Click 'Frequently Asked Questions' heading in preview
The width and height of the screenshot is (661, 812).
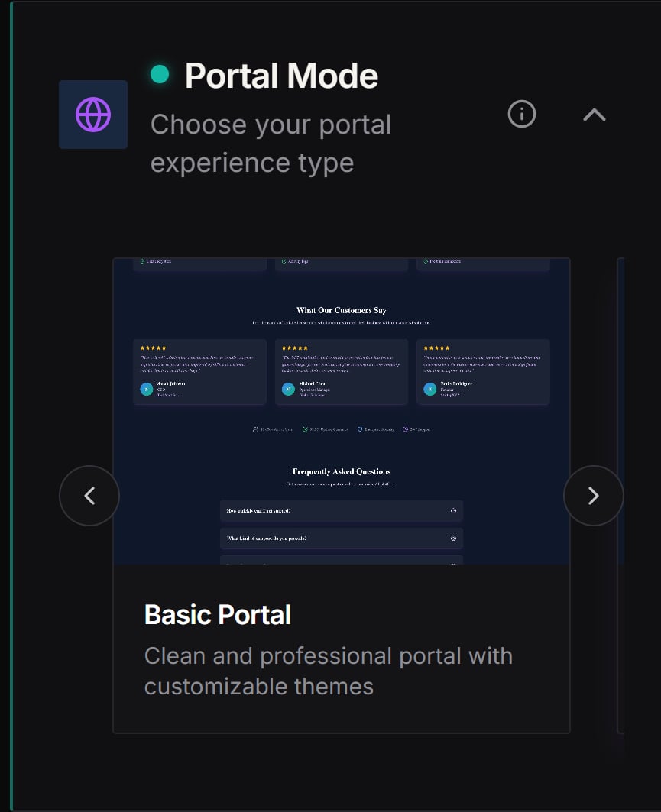tap(342, 471)
